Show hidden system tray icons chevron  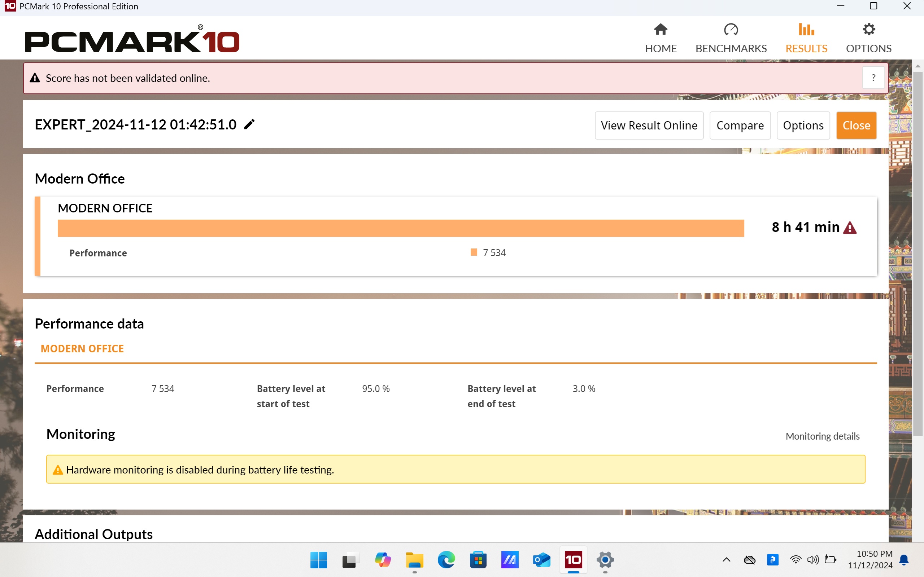point(726,560)
